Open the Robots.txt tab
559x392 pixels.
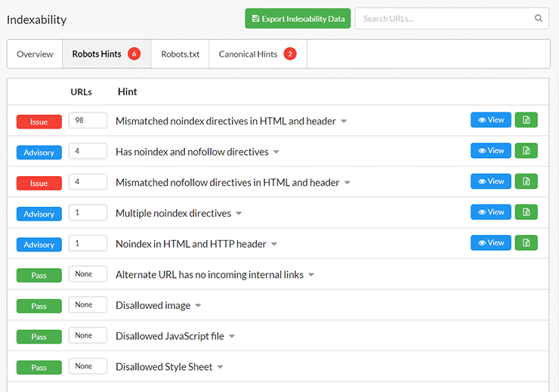coord(180,54)
